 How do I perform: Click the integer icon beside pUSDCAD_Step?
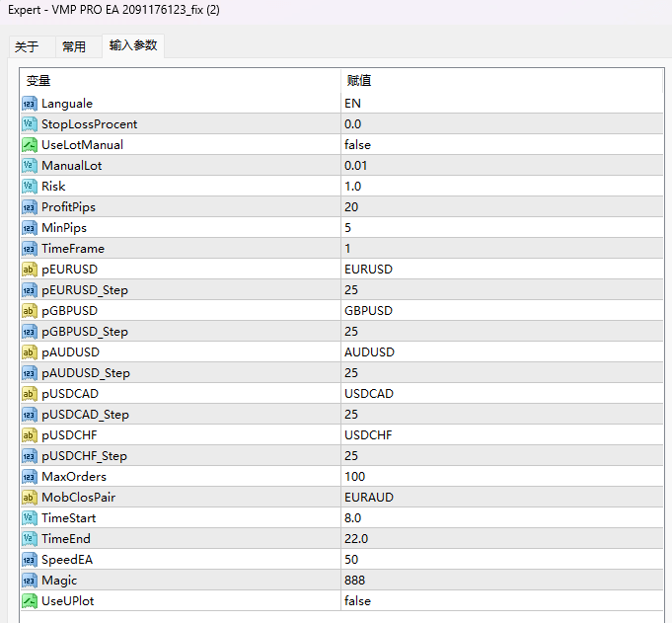tap(30, 415)
